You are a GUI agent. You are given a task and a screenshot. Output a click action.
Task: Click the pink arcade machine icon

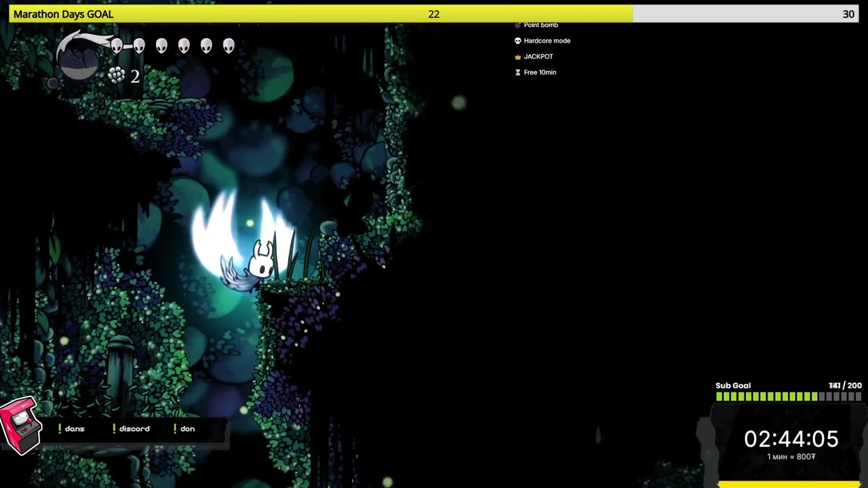point(20,425)
